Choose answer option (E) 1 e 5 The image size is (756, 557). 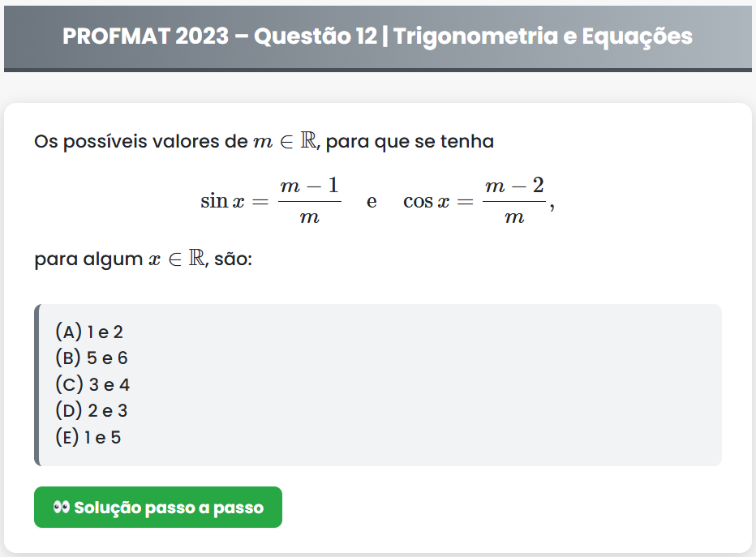coord(88,438)
